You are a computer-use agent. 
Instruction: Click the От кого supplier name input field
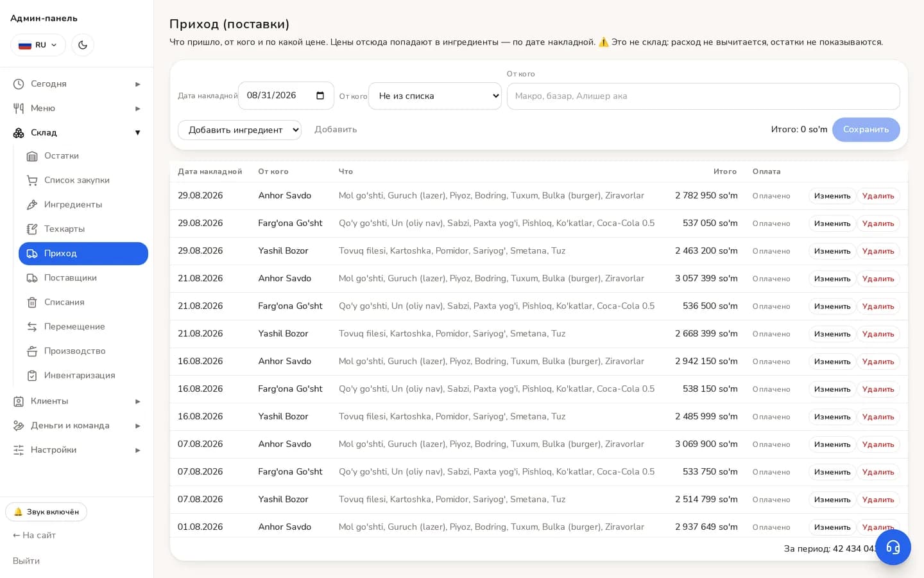pyautogui.click(x=703, y=96)
